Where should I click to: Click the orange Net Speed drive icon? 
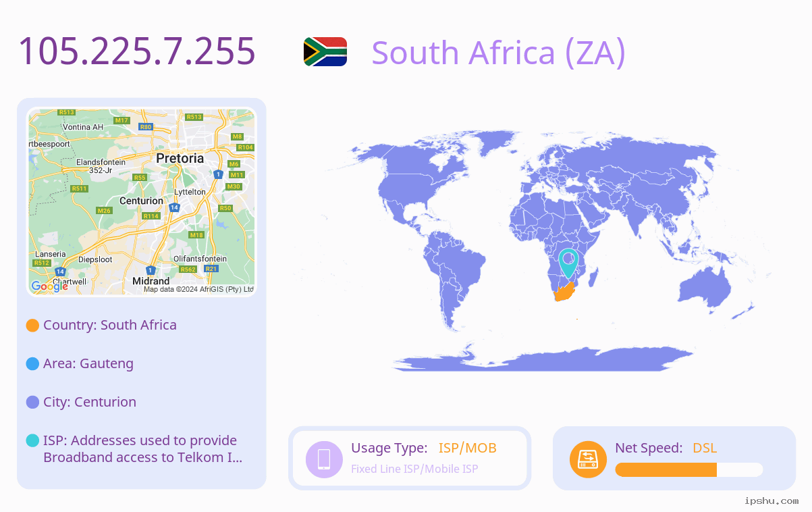(x=588, y=459)
